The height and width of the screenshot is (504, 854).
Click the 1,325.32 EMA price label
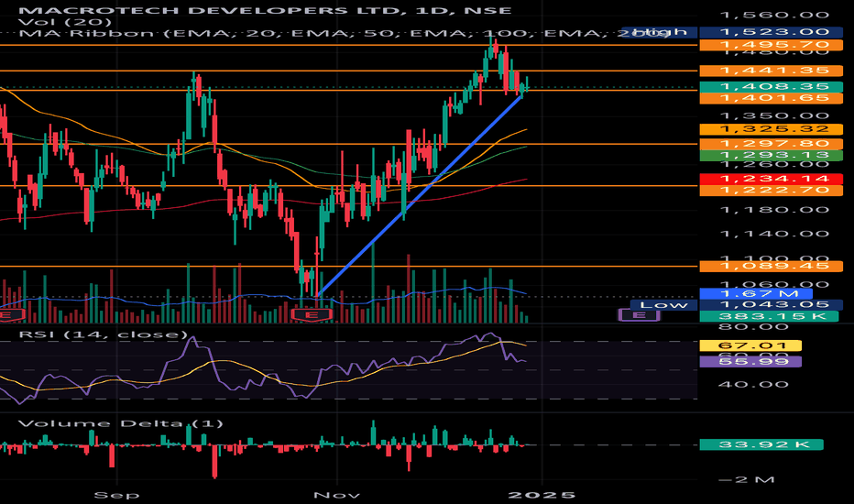pyautogui.click(x=772, y=129)
